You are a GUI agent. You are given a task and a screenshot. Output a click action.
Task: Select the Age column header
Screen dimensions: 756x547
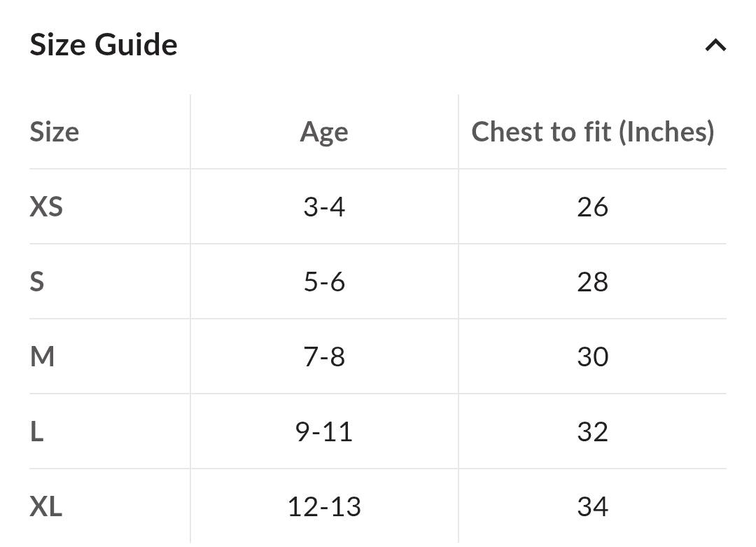click(x=324, y=132)
